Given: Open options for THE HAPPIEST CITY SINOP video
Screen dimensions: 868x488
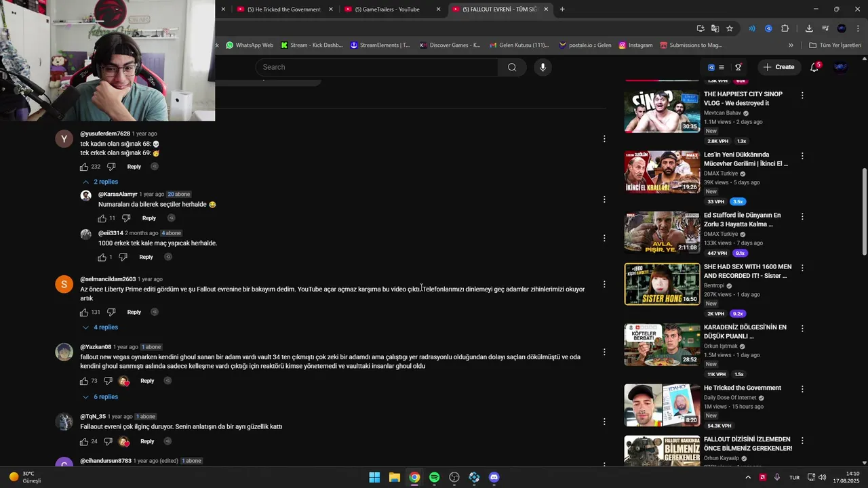Looking at the screenshot, I should (802, 96).
